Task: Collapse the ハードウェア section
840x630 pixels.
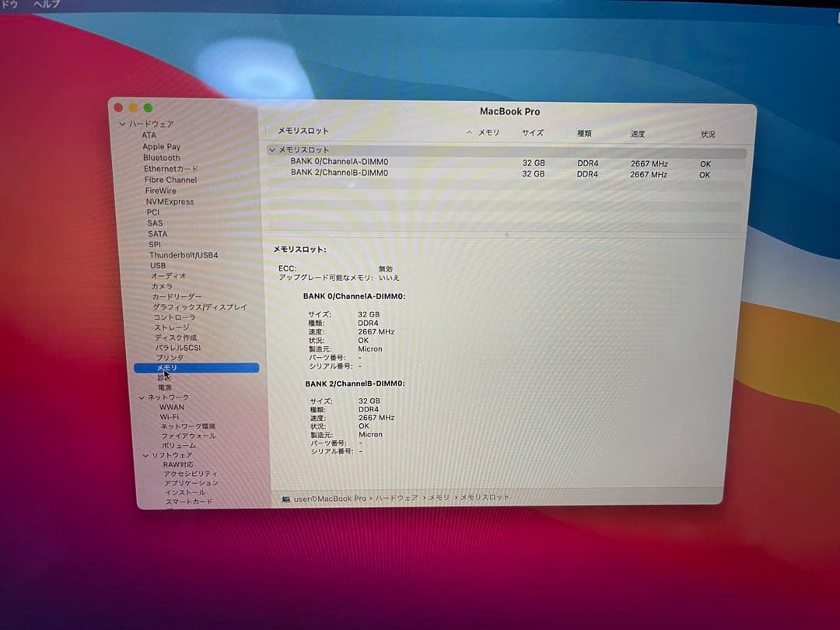Action: coord(123,124)
